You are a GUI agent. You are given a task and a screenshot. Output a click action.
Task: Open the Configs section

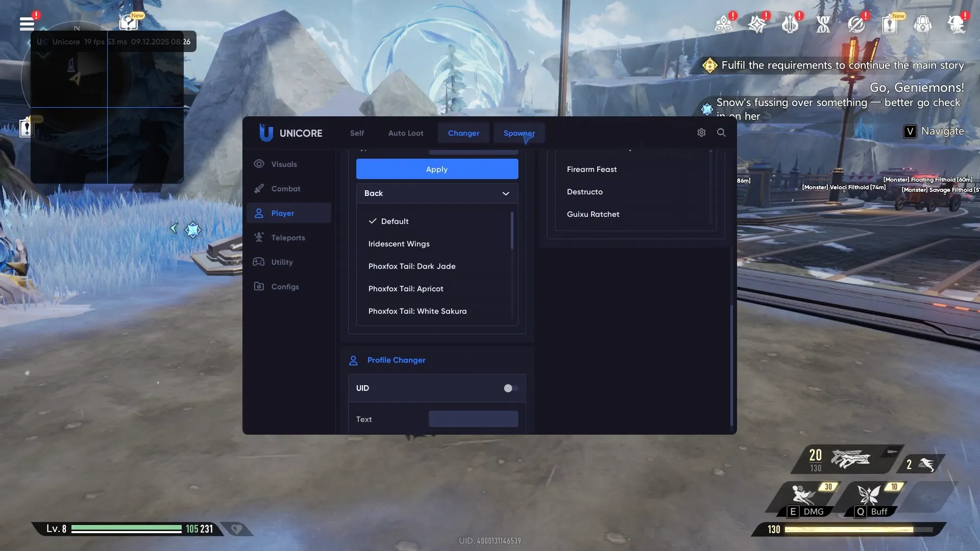pos(284,286)
